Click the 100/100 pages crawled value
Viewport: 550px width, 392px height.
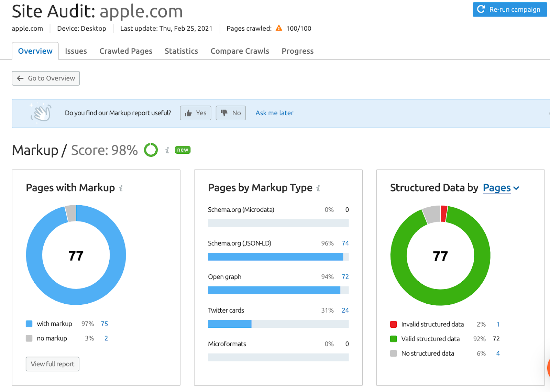point(299,28)
